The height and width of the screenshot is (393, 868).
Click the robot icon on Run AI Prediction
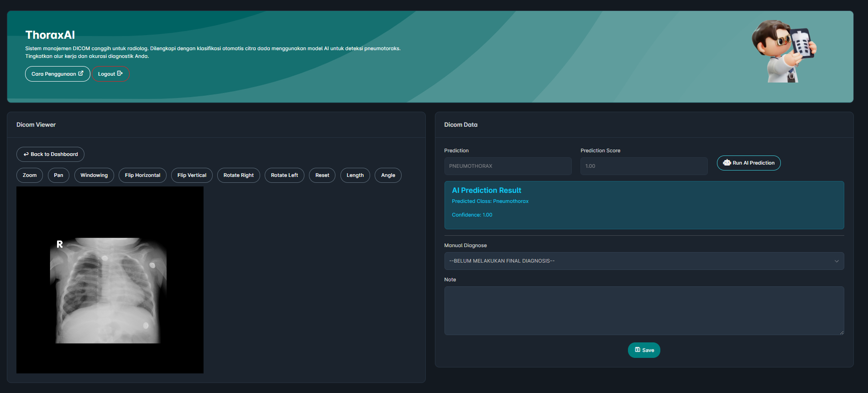(x=727, y=163)
